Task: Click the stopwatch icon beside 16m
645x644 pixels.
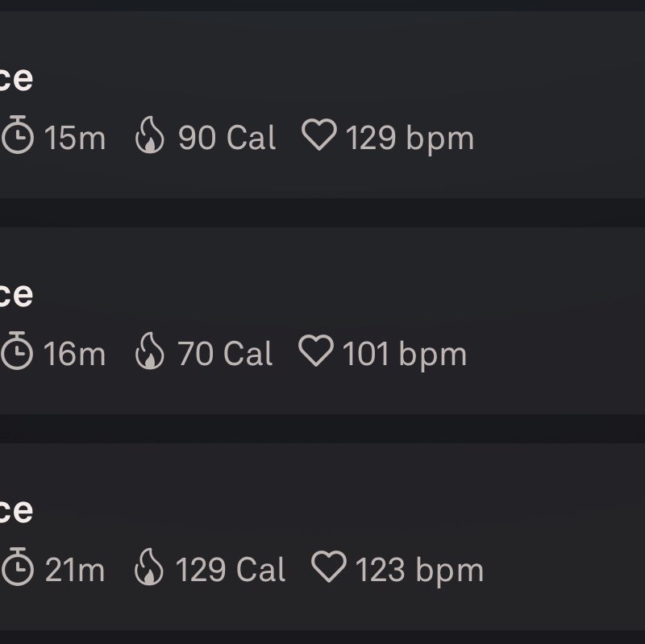Action: 17,351
